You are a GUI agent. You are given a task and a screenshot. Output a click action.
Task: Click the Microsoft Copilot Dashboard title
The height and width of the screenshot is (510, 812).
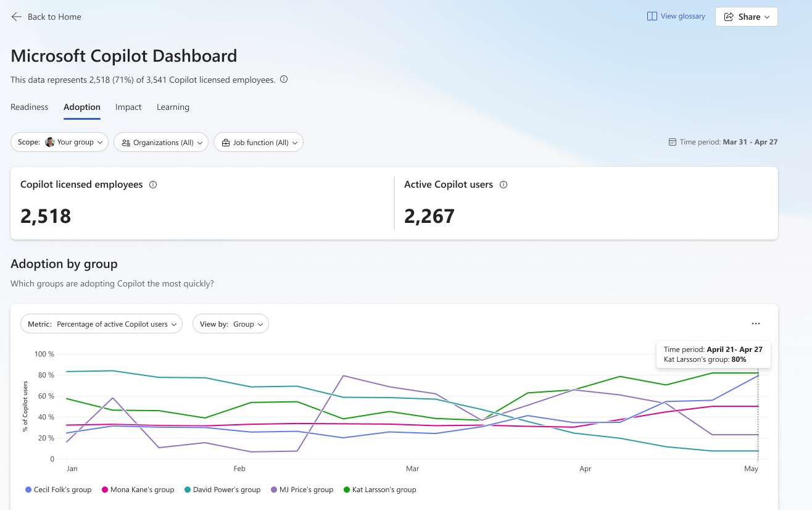[124, 56]
